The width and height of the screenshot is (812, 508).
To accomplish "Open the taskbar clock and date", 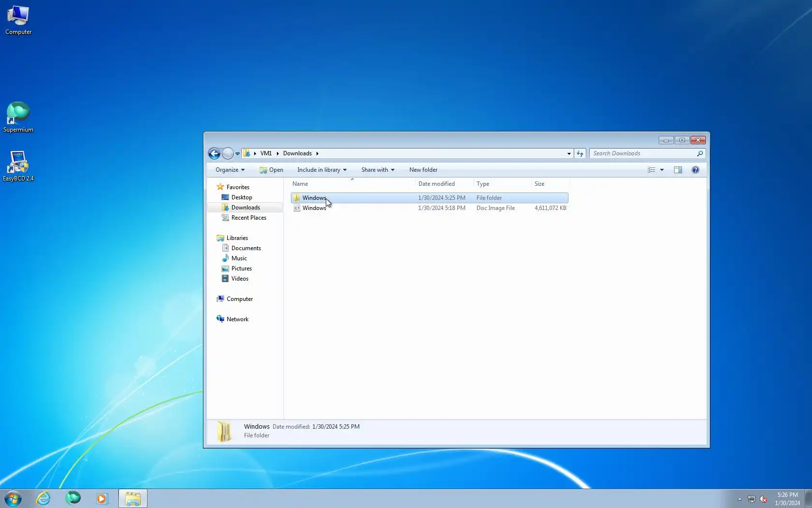I will click(x=788, y=499).
